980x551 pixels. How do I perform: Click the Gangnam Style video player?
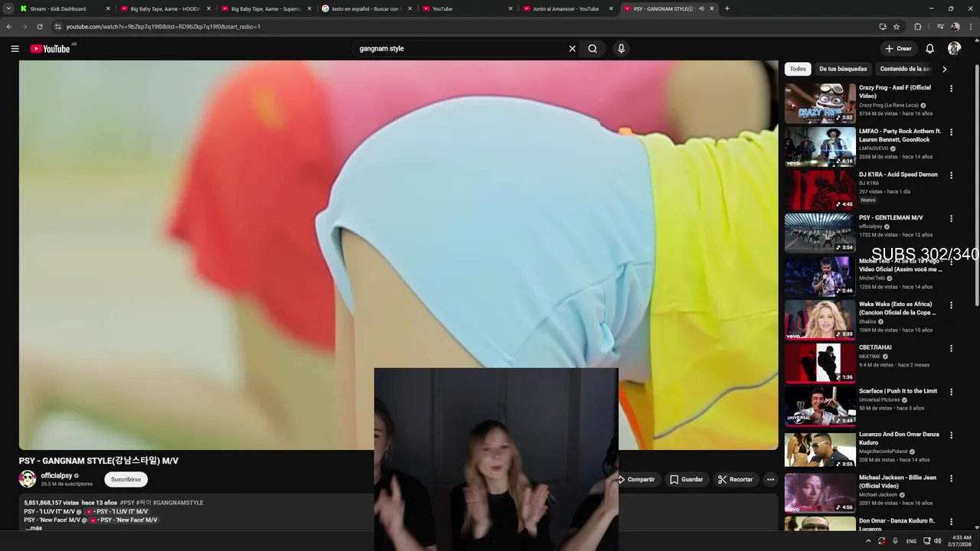(x=398, y=255)
